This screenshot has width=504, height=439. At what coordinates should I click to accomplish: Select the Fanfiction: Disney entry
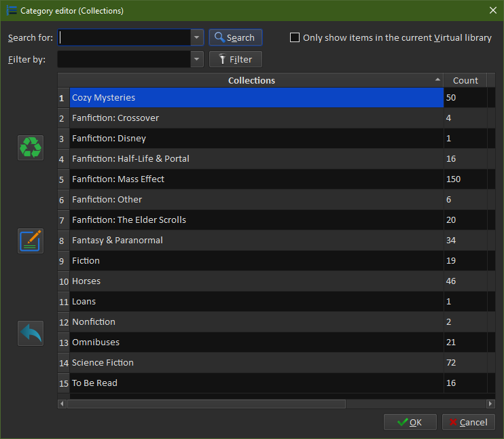[x=257, y=139]
